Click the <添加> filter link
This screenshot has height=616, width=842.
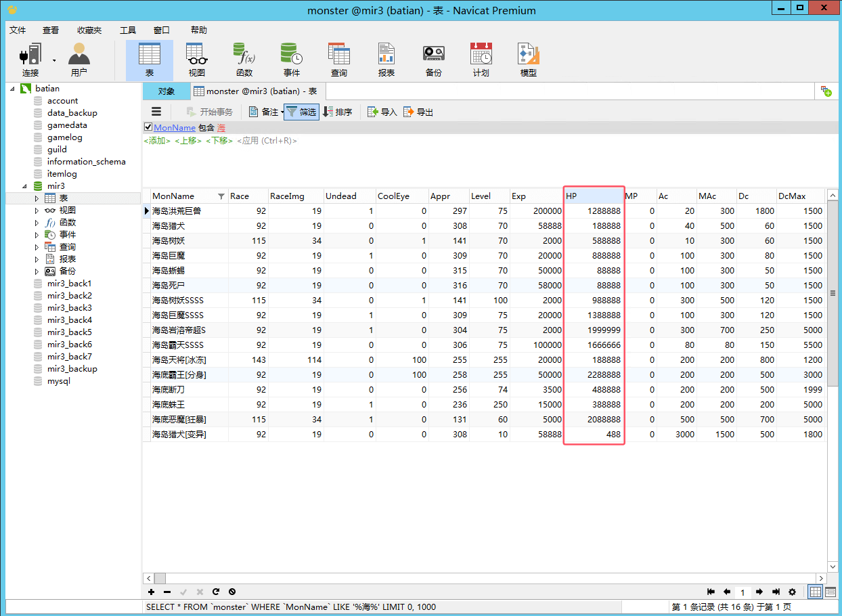157,141
